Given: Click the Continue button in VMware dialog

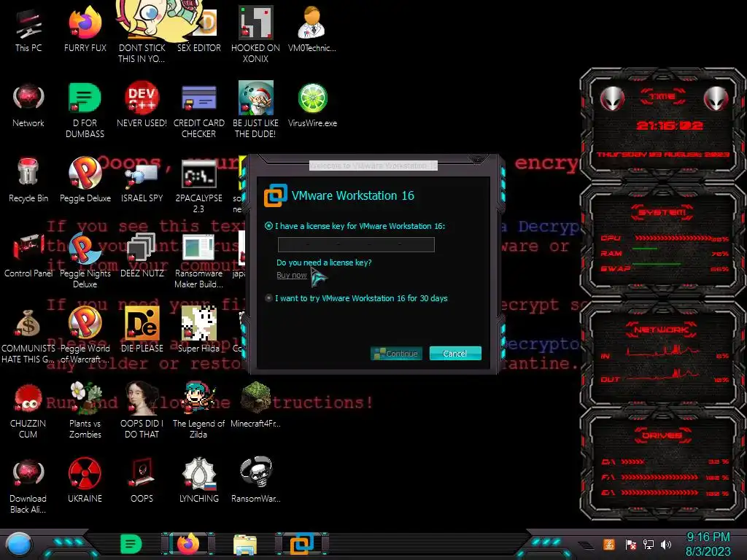Looking at the screenshot, I should pos(396,354).
